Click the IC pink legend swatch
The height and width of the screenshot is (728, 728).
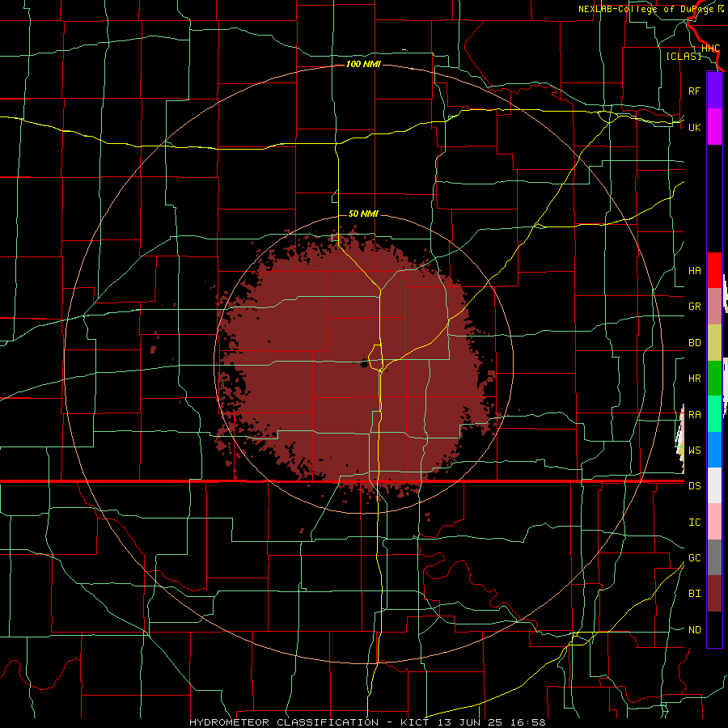click(714, 522)
